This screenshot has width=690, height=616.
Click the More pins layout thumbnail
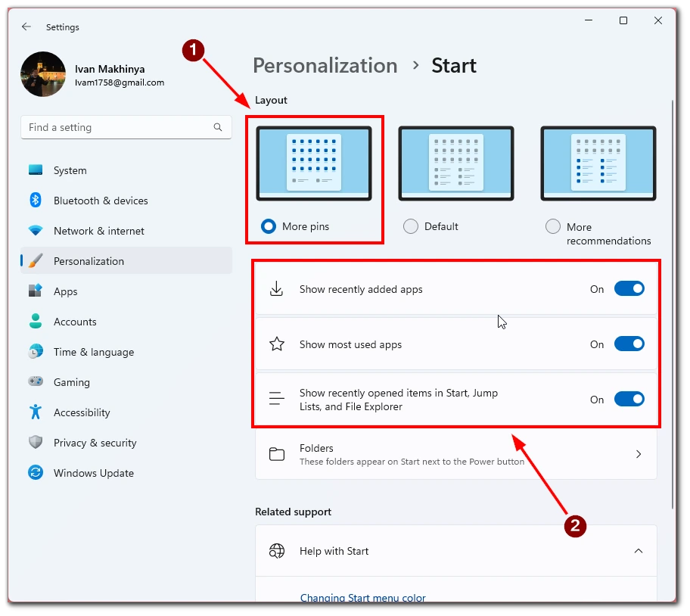coord(314,163)
